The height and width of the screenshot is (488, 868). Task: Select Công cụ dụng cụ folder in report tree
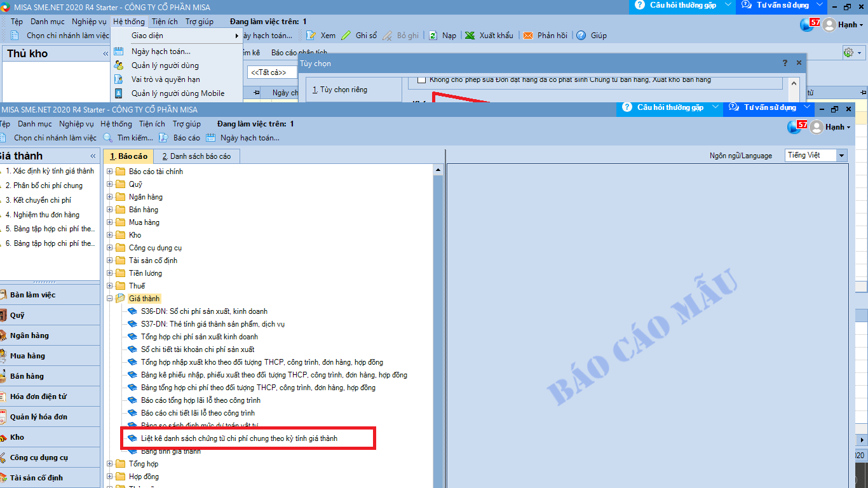[x=155, y=248]
